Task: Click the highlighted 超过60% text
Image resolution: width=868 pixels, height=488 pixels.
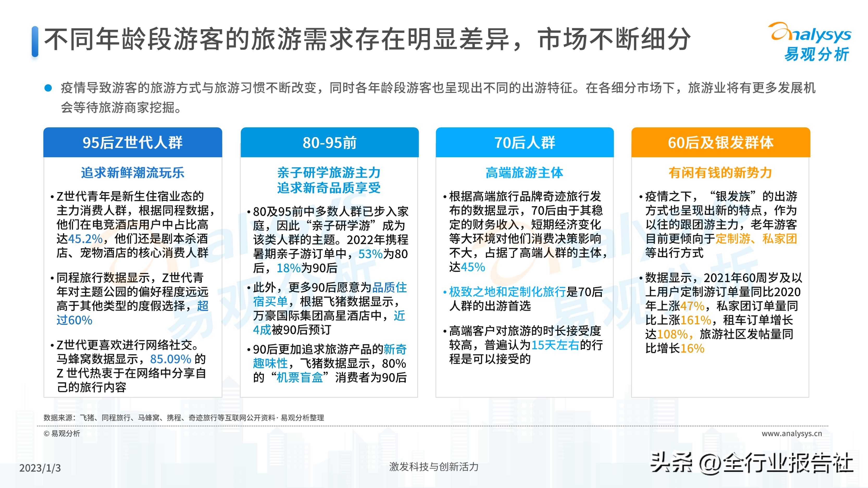Action: click(132, 313)
